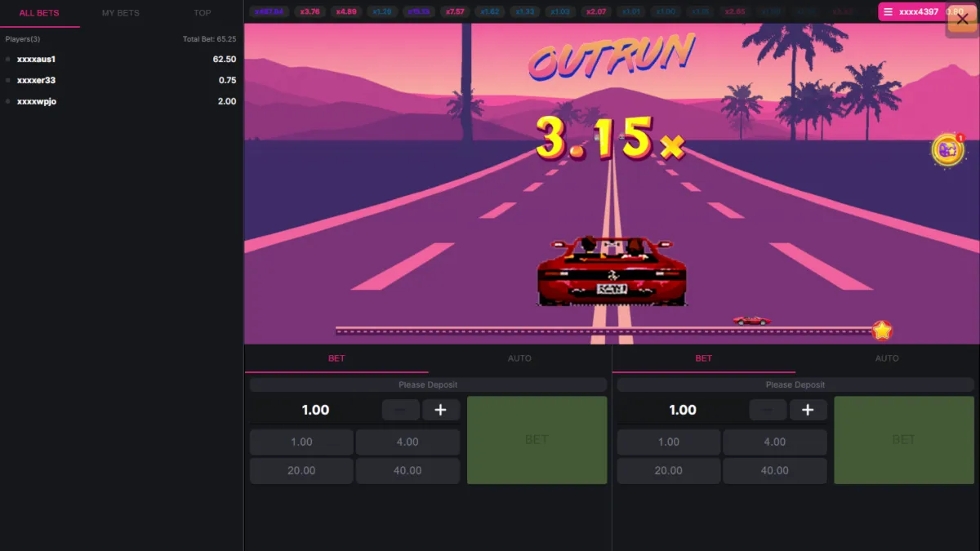This screenshot has height=551, width=980.
Task: Click the large red sports car
Action: pyautogui.click(x=611, y=270)
